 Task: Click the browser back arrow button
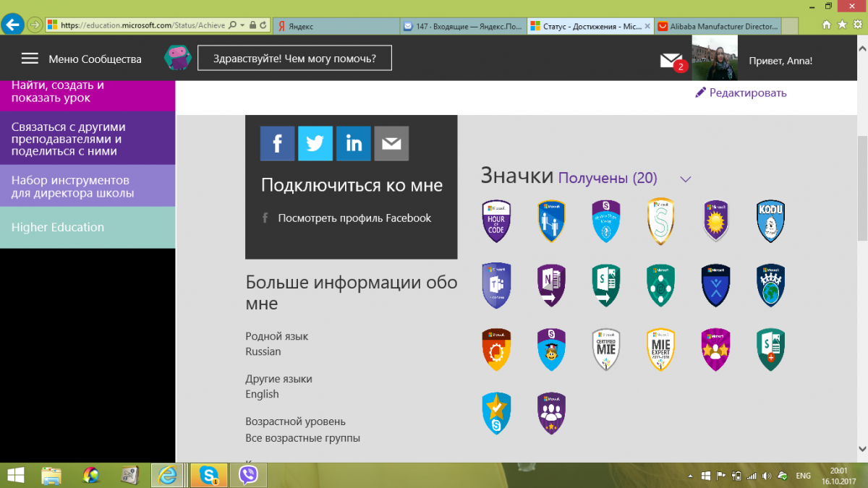point(11,24)
